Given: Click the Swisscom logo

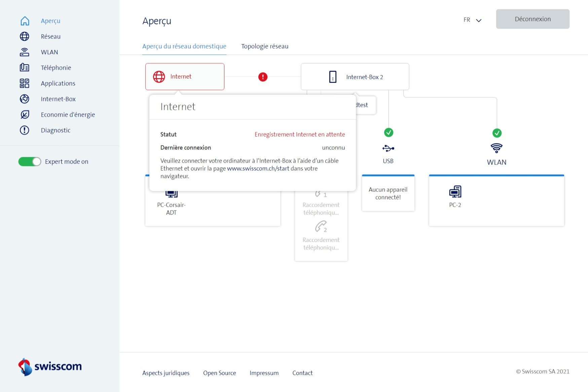Looking at the screenshot, I should [50, 366].
